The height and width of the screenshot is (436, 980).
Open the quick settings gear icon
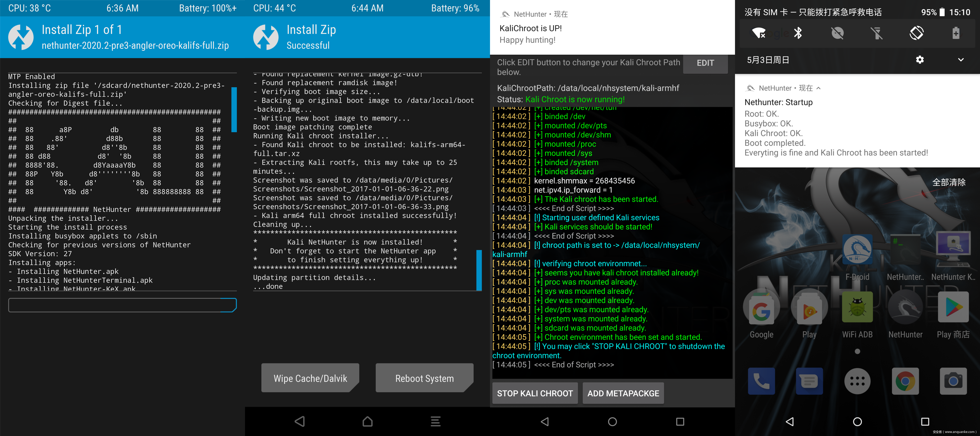919,60
